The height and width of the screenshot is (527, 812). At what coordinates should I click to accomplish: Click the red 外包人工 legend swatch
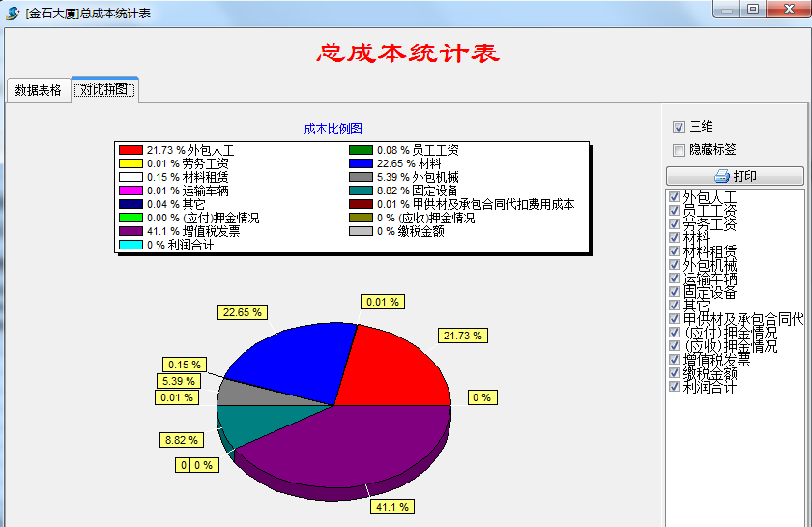pyautogui.click(x=130, y=151)
